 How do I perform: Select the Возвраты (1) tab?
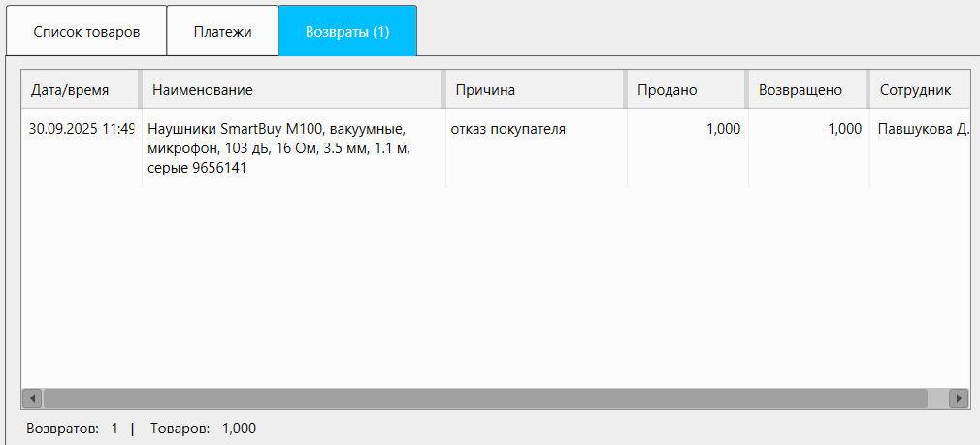tap(347, 31)
